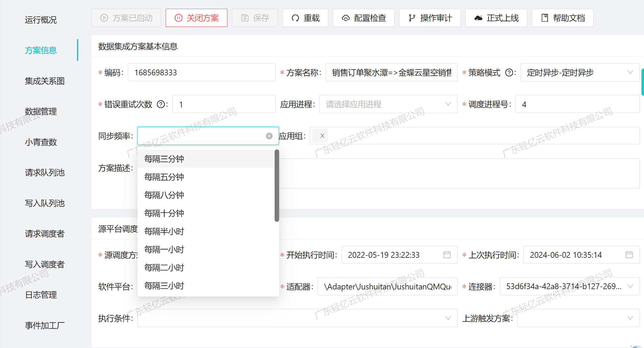
Task: Click the 开始执行时间 date field
Action: 399,255
